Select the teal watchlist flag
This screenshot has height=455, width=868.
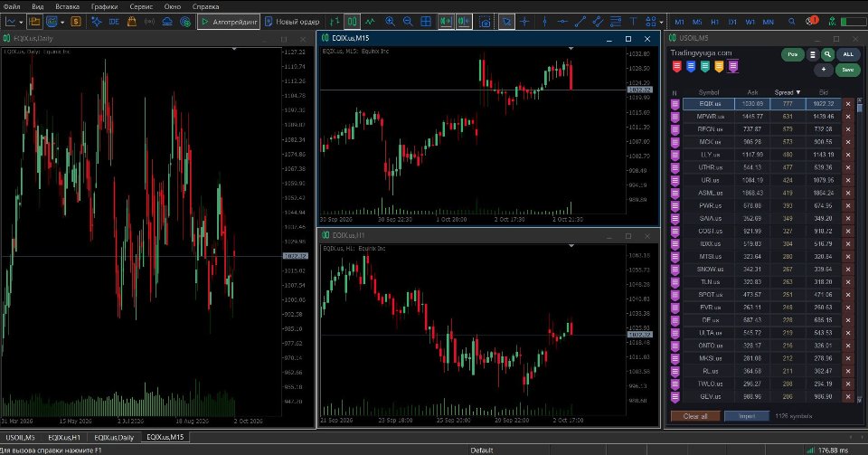[704, 67]
